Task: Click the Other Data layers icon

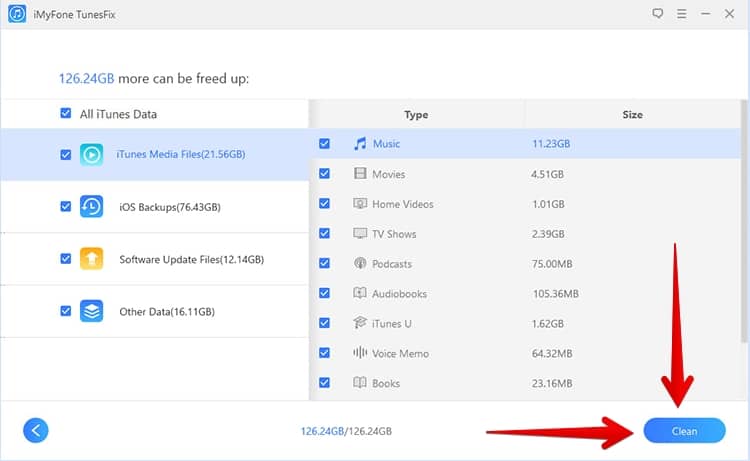Action: coord(91,311)
